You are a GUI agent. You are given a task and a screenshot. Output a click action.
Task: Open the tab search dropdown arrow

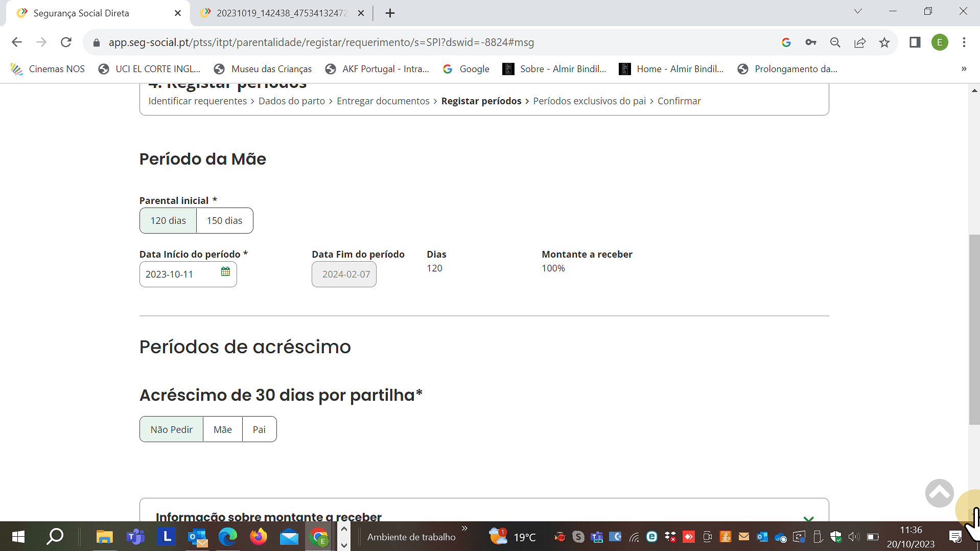[x=858, y=12]
